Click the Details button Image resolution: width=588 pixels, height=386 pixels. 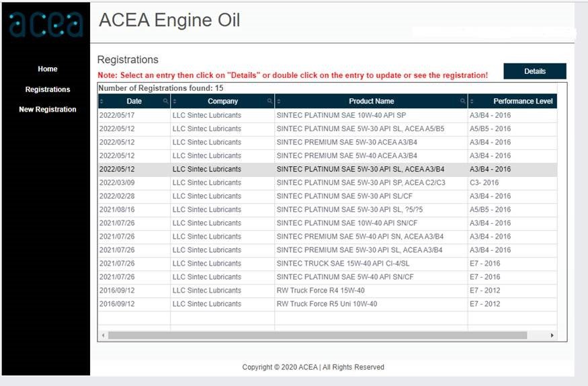[535, 71]
